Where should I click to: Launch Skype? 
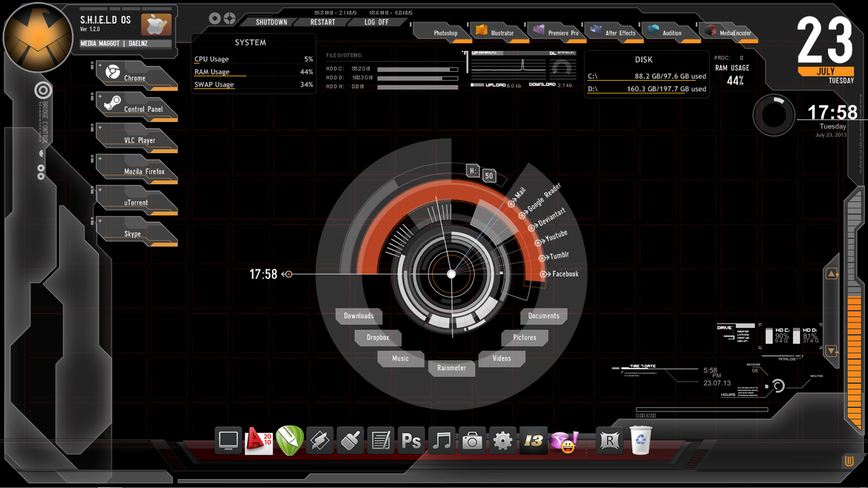(x=137, y=230)
